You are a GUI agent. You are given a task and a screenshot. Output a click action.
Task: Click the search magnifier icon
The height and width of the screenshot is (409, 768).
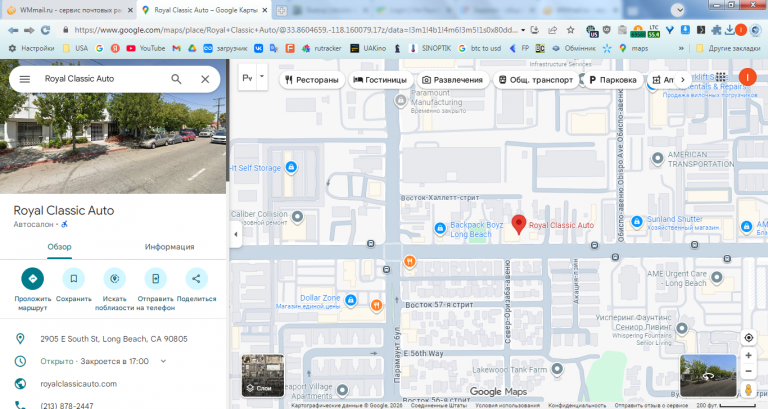pos(176,79)
